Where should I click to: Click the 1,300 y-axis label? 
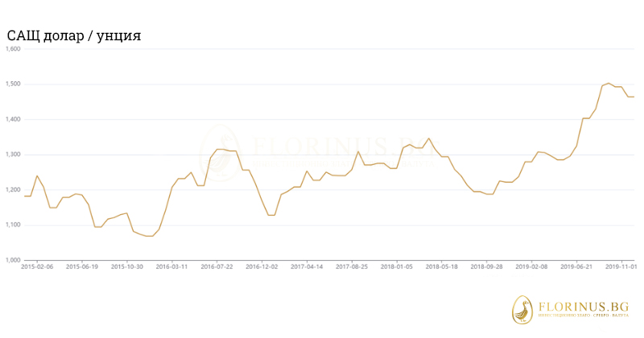pyautogui.click(x=12, y=155)
